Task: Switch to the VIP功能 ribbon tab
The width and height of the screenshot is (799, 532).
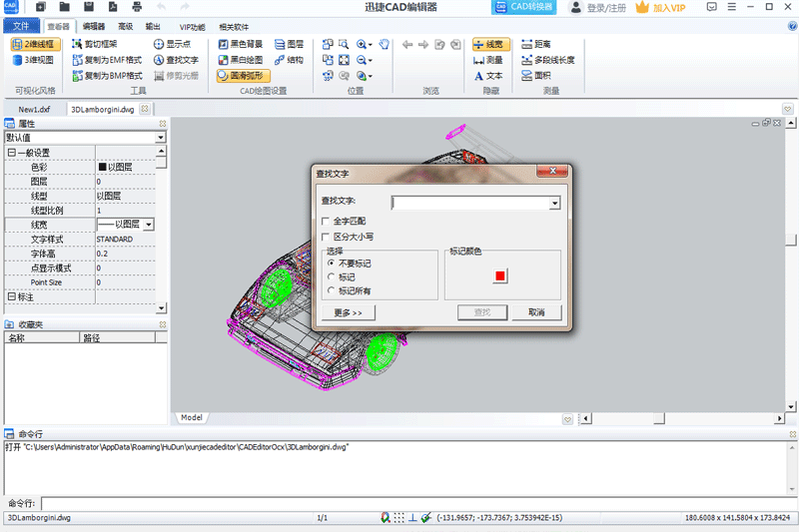Action: [x=192, y=27]
